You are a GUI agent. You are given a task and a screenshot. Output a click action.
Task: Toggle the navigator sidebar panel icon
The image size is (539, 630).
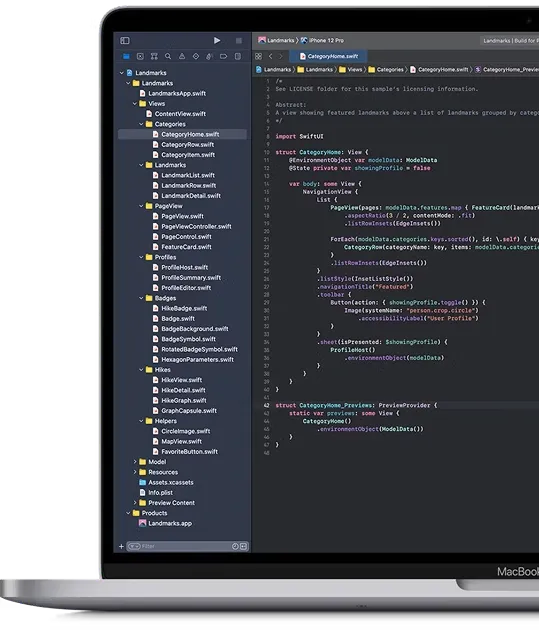(x=125, y=41)
